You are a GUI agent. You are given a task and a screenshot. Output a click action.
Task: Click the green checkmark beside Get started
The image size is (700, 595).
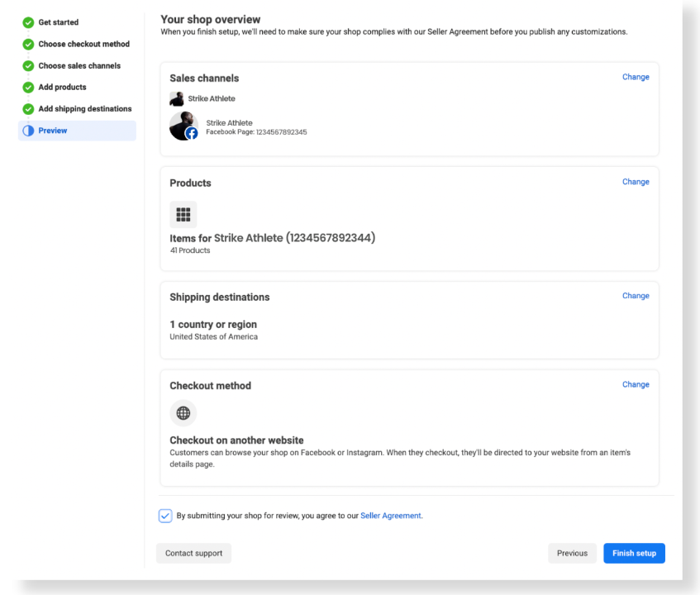point(28,22)
